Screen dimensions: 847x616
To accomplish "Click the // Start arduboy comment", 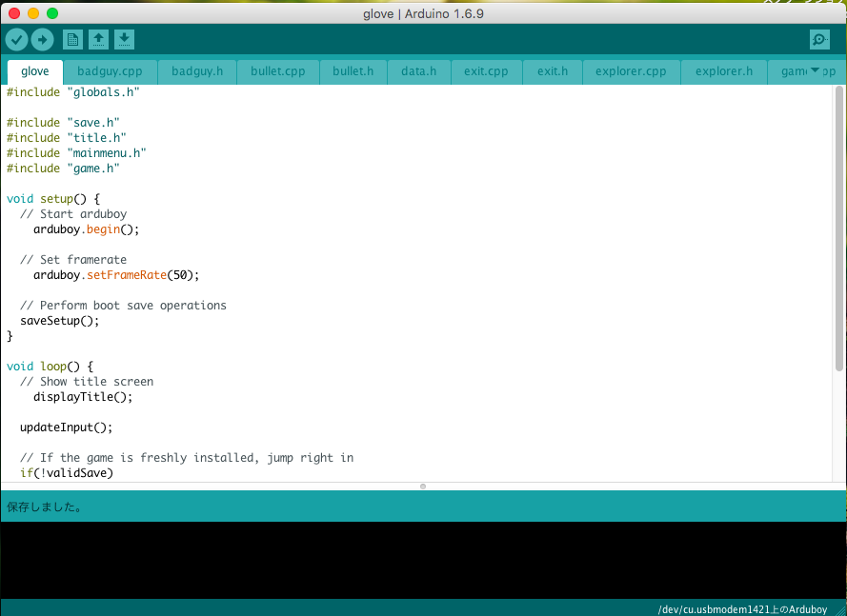I will point(73,214).
